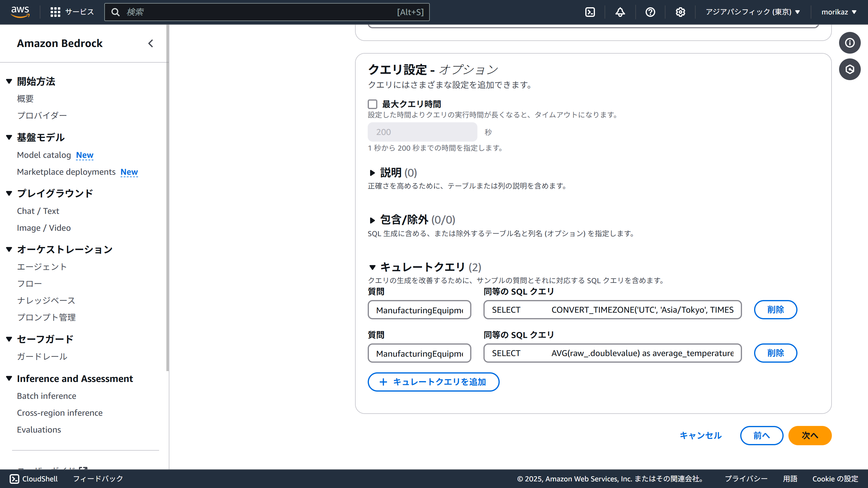Screen dimensions: 868x488
Task: Click キュレートクエリを追加 button
Action: [433, 382]
